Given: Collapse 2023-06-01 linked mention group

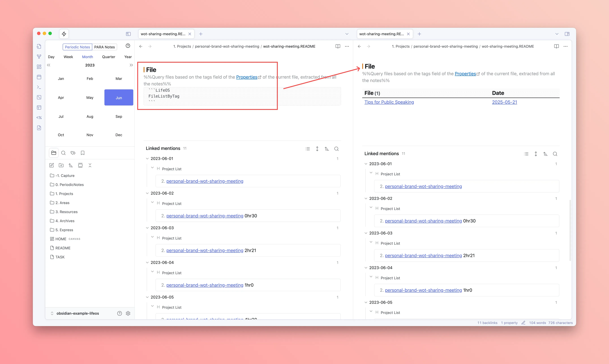Looking at the screenshot, I should 147,159.
